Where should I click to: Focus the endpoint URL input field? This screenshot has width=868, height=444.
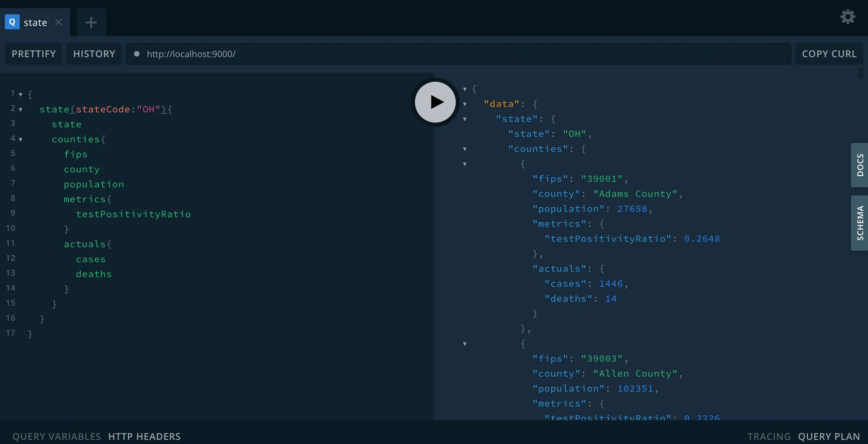tap(458, 54)
